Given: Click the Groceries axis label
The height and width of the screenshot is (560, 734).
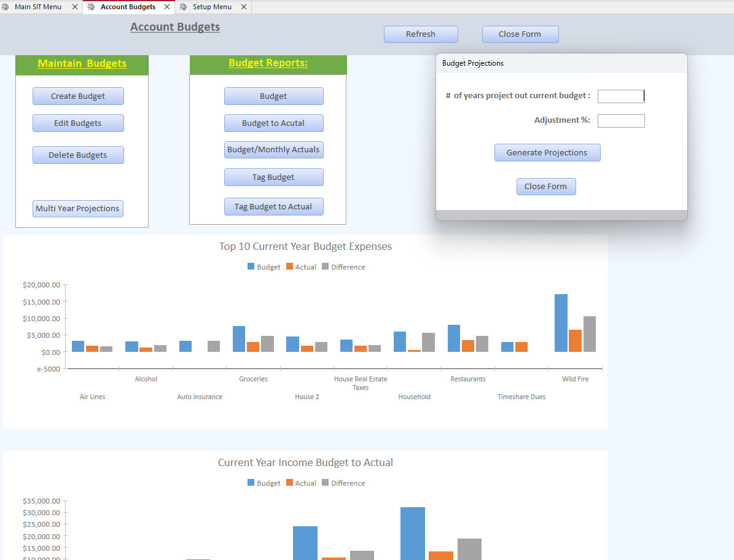Looking at the screenshot, I should point(253,379).
